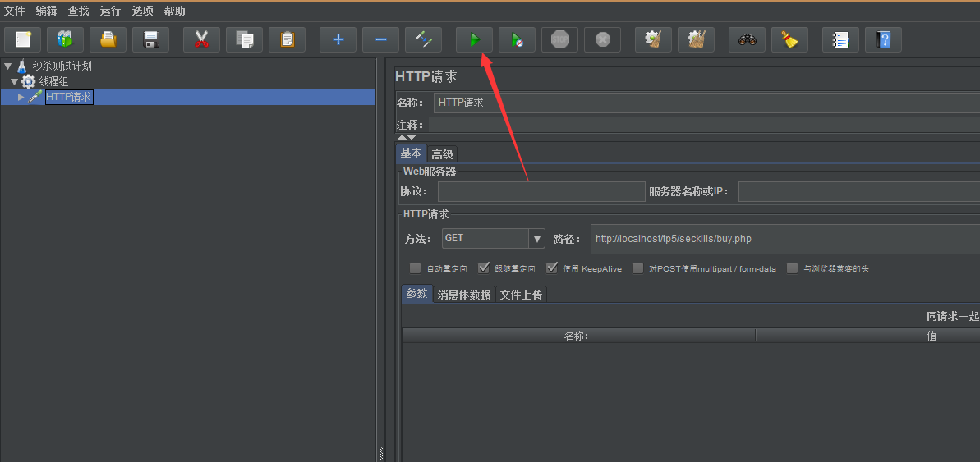Paste using the clipboard icon
The width and height of the screenshot is (980, 462).
tap(287, 40)
